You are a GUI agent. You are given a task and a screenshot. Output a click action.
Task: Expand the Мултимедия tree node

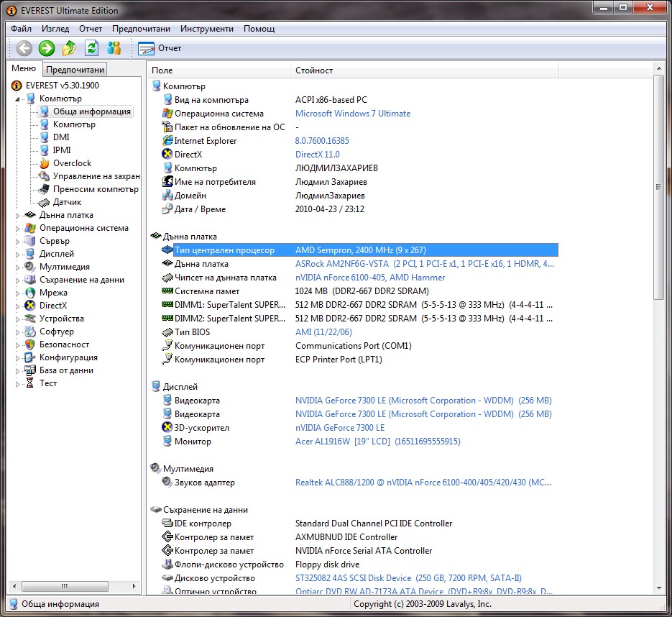click(x=17, y=268)
